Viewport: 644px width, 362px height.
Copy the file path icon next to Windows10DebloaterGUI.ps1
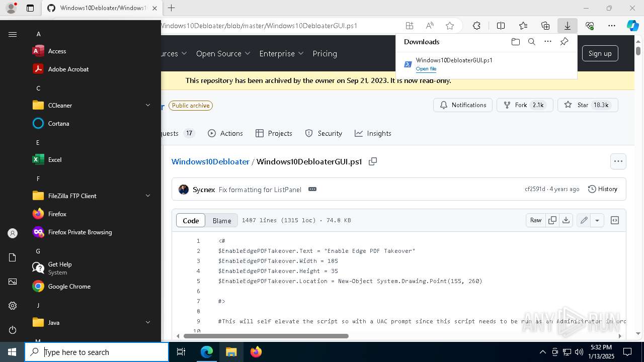(373, 161)
